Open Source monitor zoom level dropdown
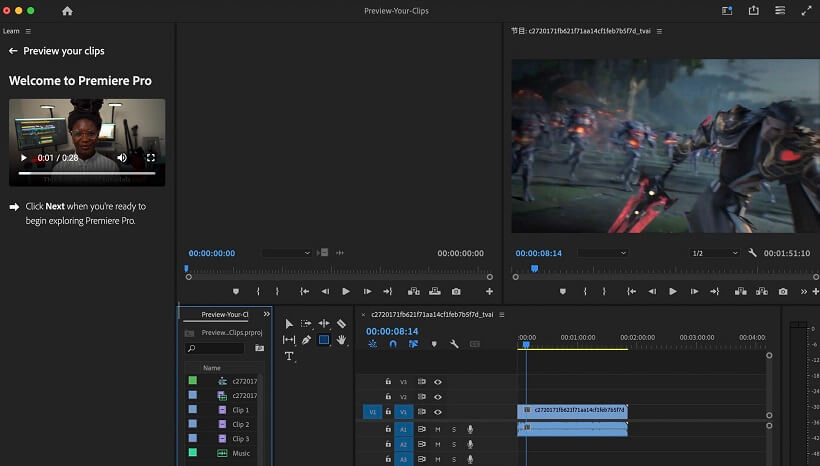This screenshot has height=466, width=820. coord(287,253)
